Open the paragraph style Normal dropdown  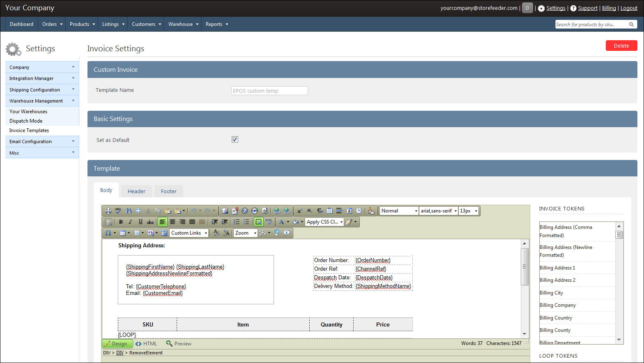click(x=399, y=211)
